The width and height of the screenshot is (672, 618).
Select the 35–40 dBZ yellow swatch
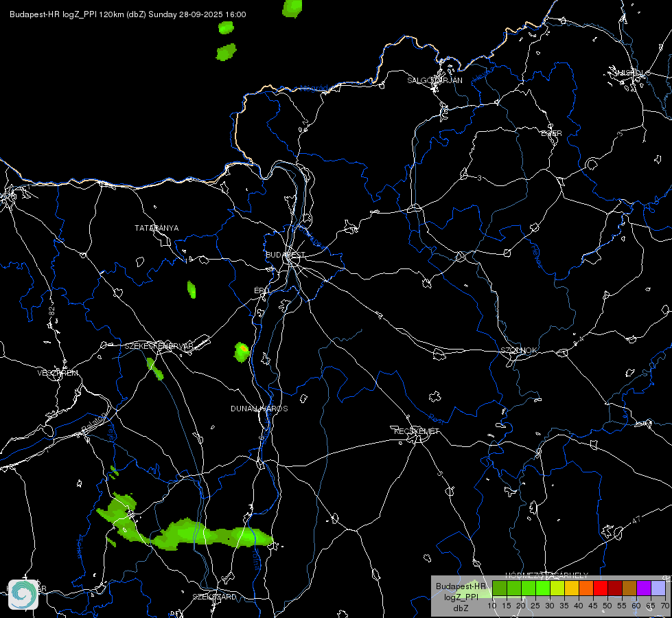click(x=572, y=588)
